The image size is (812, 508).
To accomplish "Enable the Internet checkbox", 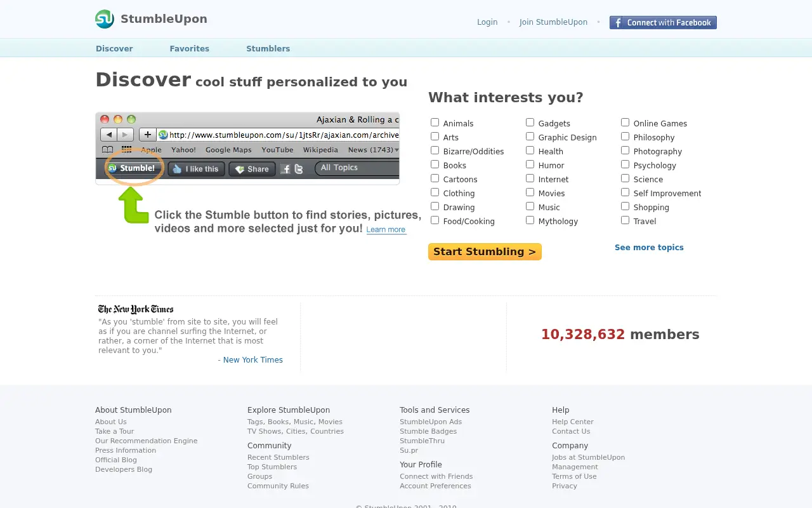I will click(530, 178).
